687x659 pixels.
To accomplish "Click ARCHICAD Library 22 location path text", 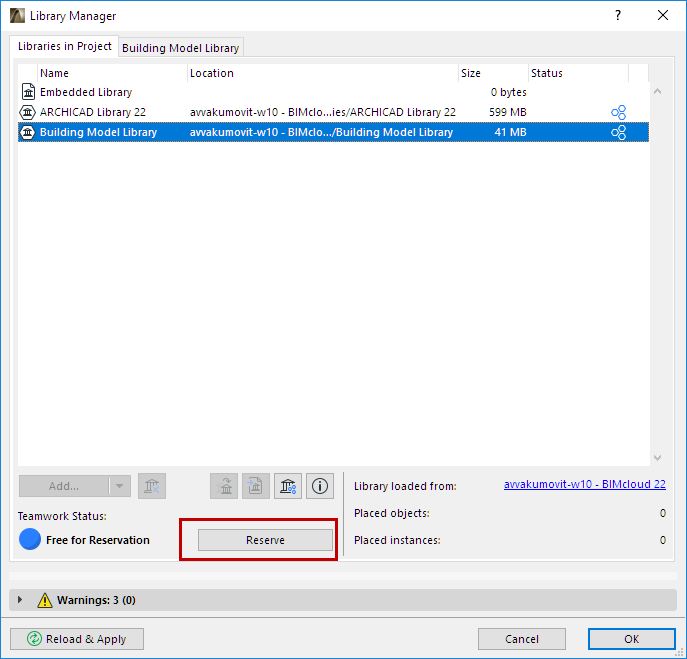I will pyautogui.click(x=322, y=112).
